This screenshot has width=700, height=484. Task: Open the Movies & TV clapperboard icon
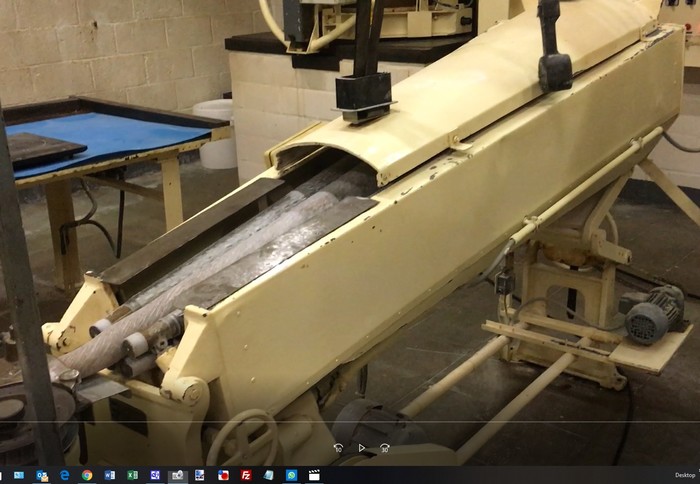point(314,476)
